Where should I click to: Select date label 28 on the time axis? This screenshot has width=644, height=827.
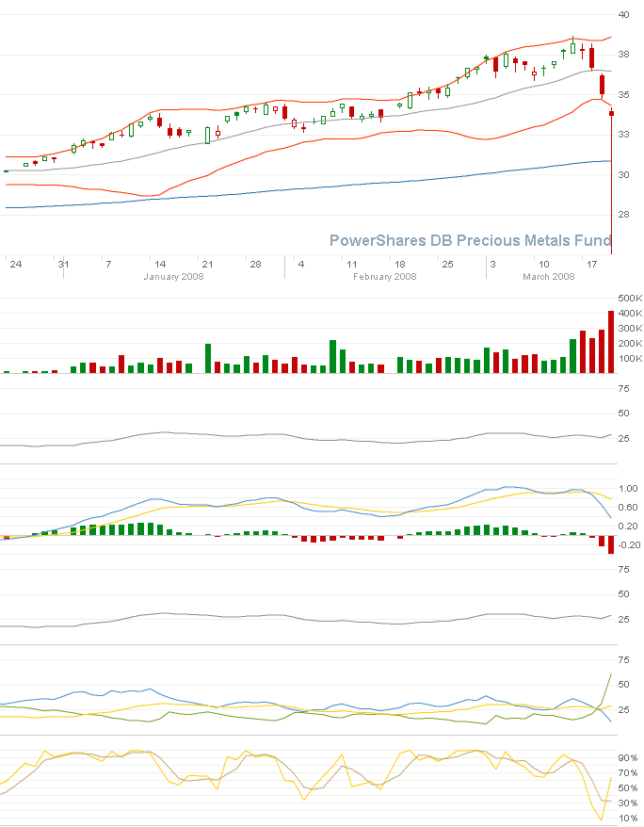point(255,265)
